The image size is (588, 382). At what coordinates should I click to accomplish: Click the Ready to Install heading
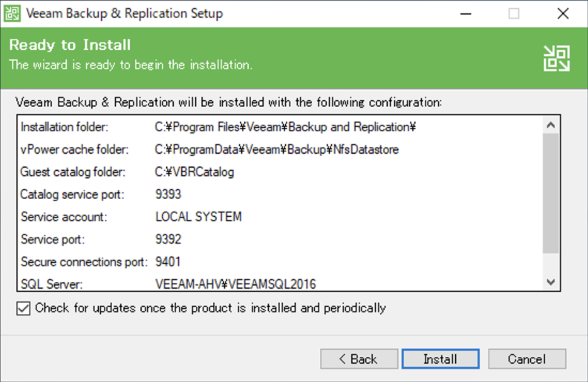pos(70,45)
